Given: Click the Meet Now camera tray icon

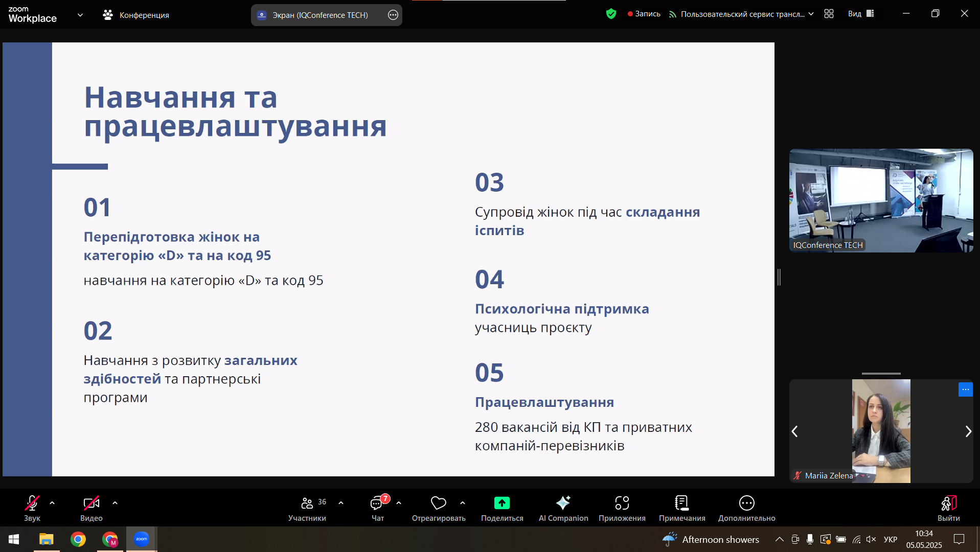Looking at the screenshot, I should pos(795,539).
